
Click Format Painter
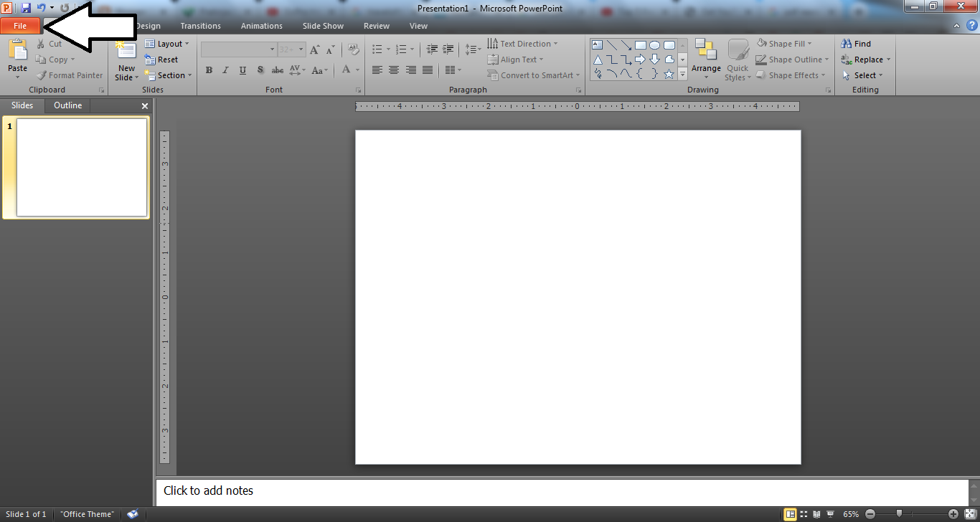70,75
